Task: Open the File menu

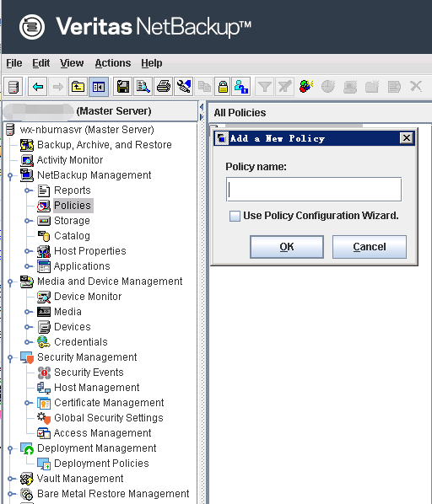Action: point(14,63)
